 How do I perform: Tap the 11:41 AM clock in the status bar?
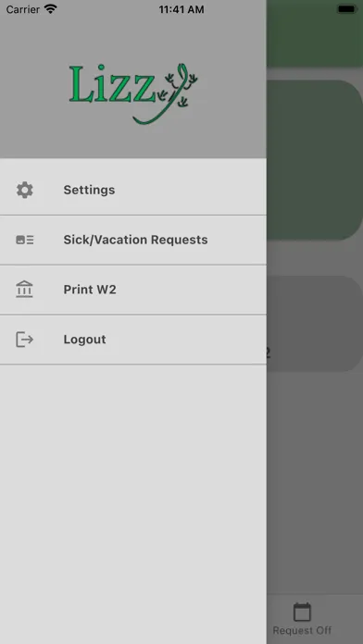click(181, 9)
